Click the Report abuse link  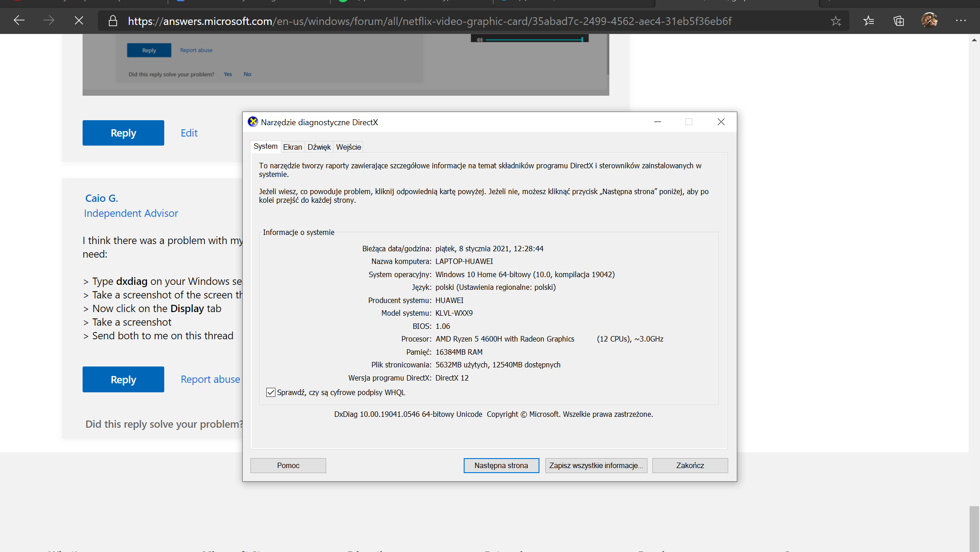click(210, 379)
